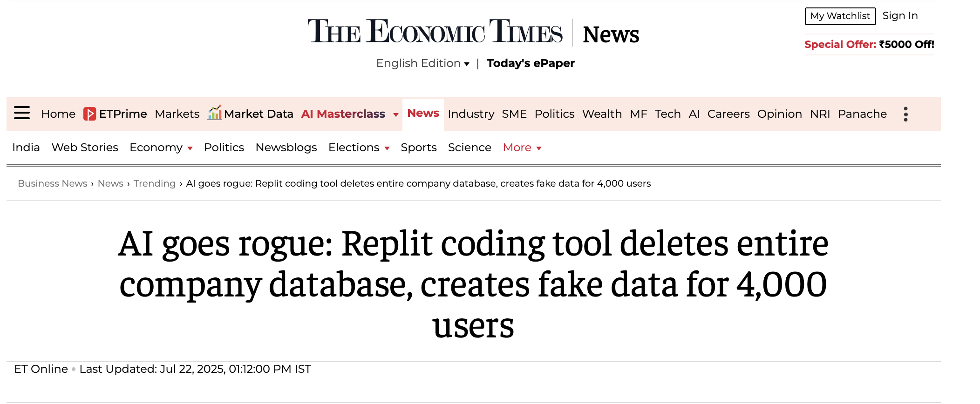Image resolution: width=980 pixels, height=404 pixels.
Task: Click the Sign In link
Action: (x=900, y=16)
